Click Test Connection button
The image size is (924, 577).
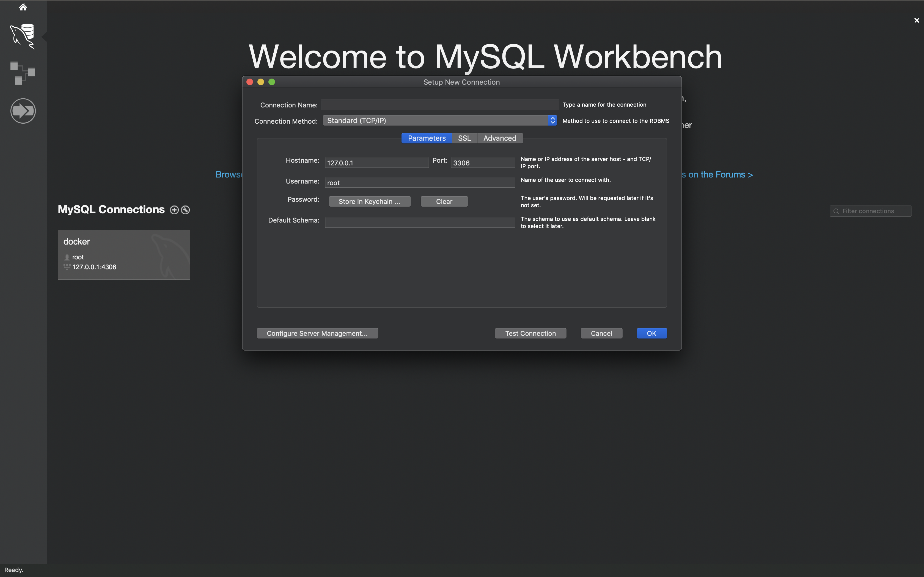pyautogui.click(x=530, y=333)
